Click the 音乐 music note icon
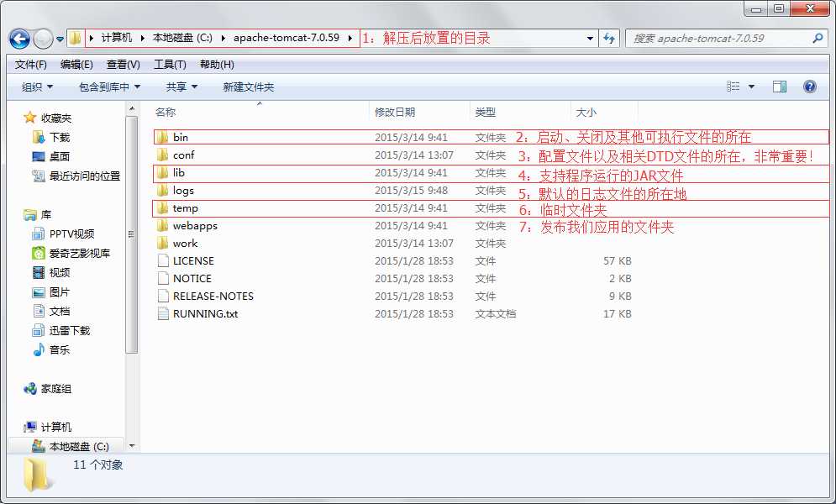This screenshot has height=504, width=836. pyautogui.click(x=39, y=349)
